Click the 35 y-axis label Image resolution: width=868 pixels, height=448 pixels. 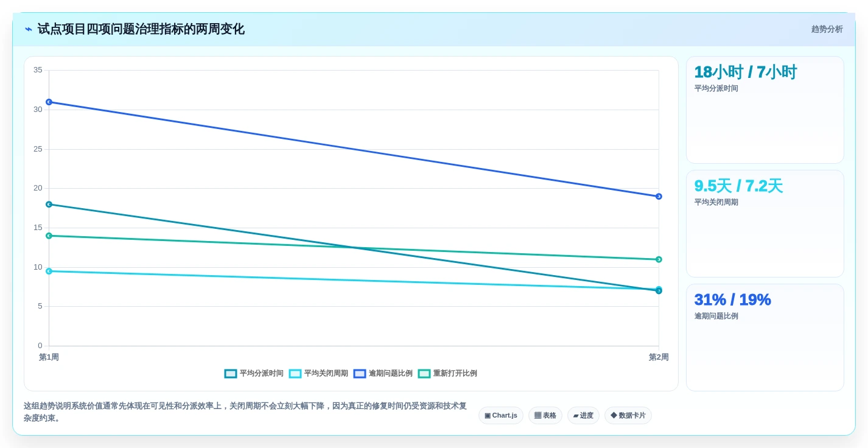click(x=38, y=70)
